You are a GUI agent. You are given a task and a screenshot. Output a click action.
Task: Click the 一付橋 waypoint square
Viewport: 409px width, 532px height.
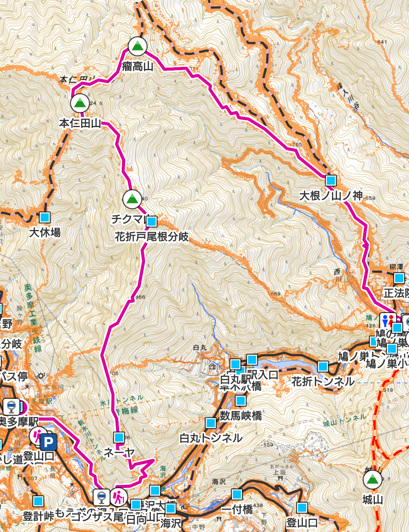tap(237, 494)
